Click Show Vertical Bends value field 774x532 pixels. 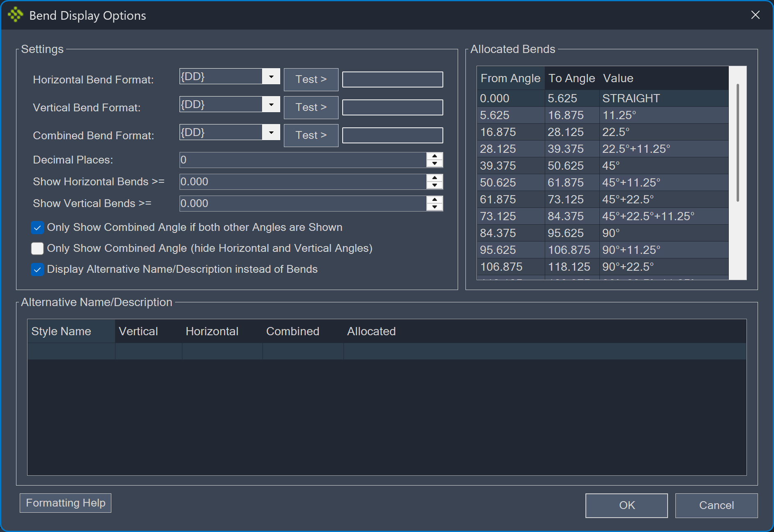303,203
